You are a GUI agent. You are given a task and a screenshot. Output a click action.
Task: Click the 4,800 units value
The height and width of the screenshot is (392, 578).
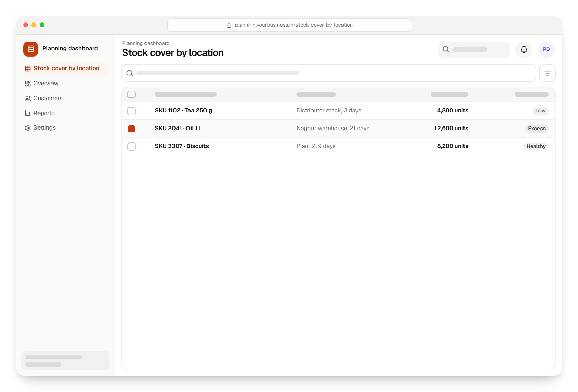pos(453,110)
